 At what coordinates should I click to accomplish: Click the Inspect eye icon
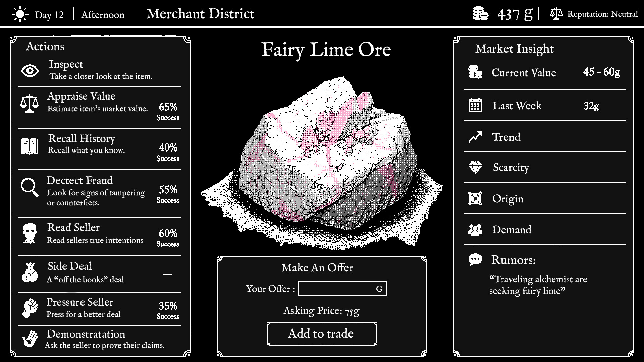[30, 71]
